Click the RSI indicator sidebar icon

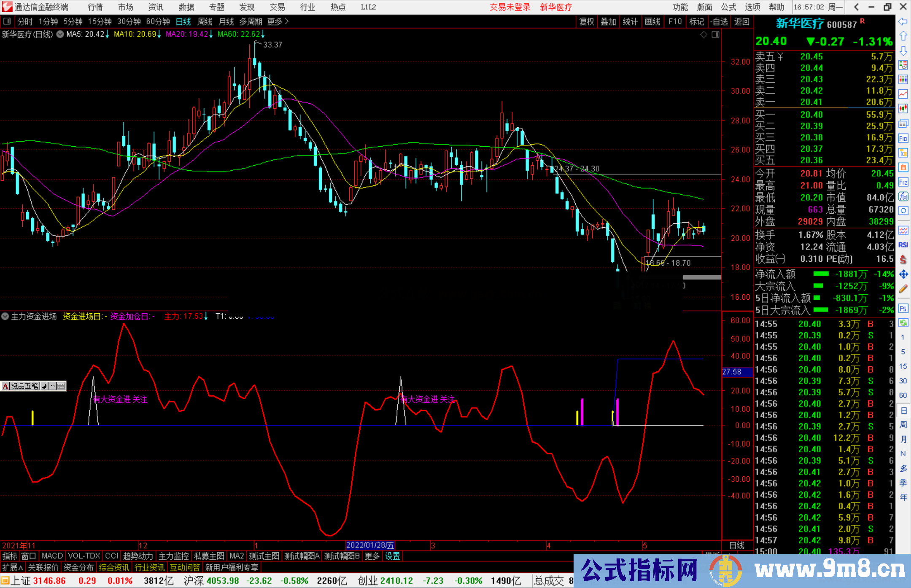pyautogui.click(x=903, y=244)
